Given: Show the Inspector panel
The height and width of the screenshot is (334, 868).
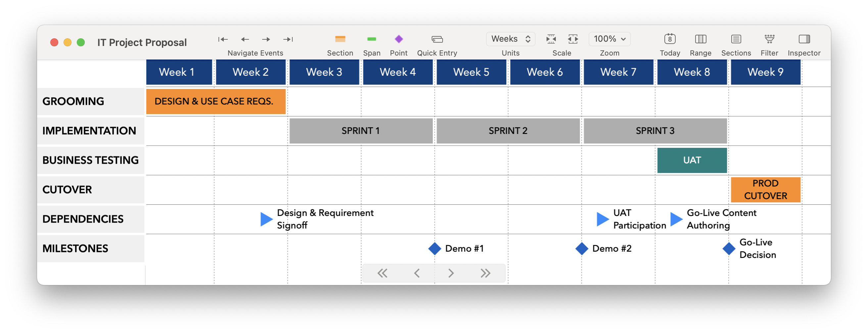Looking at the screenshot, I should pos(804,39).
